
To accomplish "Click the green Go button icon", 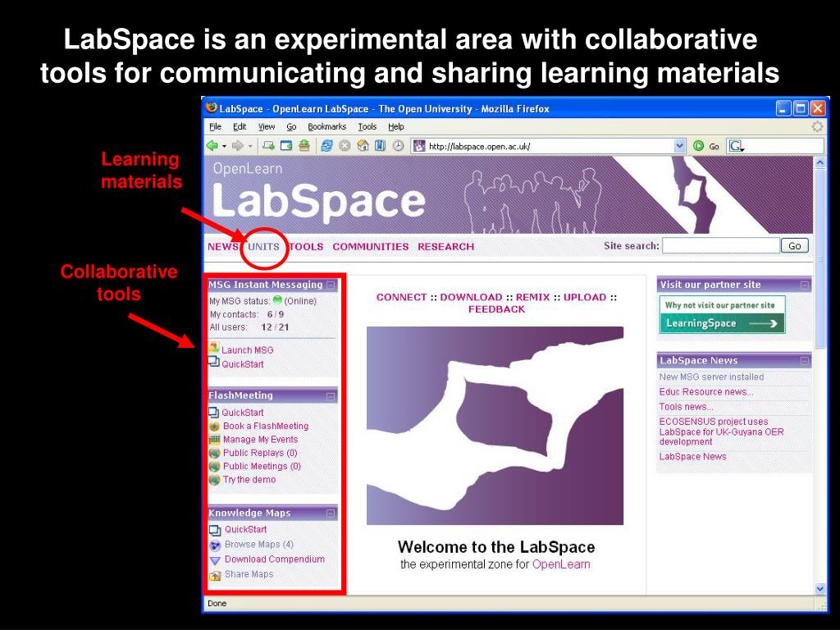I will click(x=699, y=146).
